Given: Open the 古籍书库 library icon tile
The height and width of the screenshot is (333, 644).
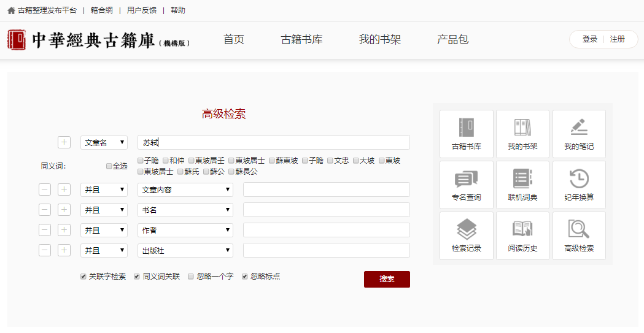Looking at the screenshot, I should tap(466, 134).
